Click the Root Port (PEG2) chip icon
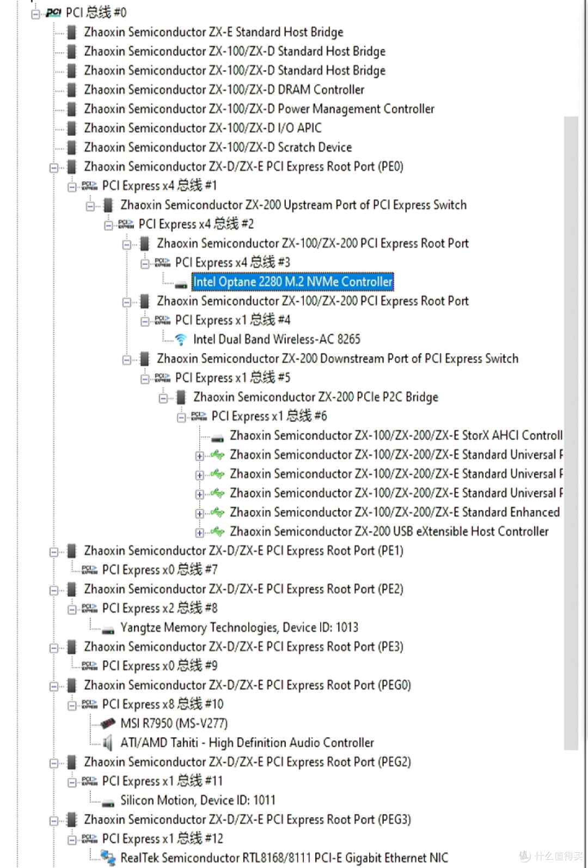The width and height of the screenshot is (588, 868). point(71,762)
